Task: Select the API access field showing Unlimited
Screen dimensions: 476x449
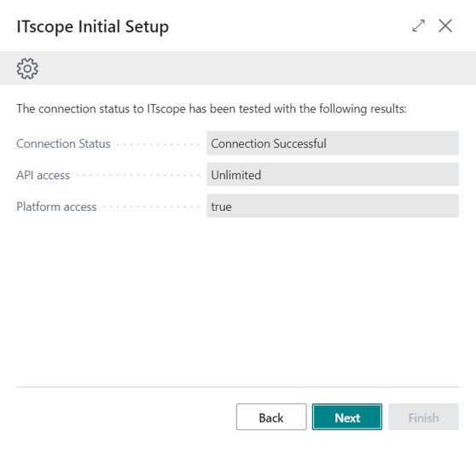Action: pos(333,174)
